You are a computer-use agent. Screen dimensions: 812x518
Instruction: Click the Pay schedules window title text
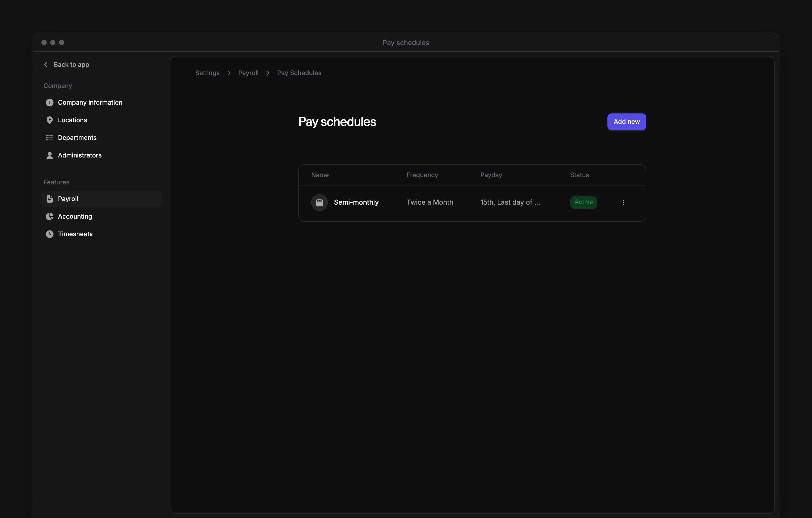pos(406,43)
